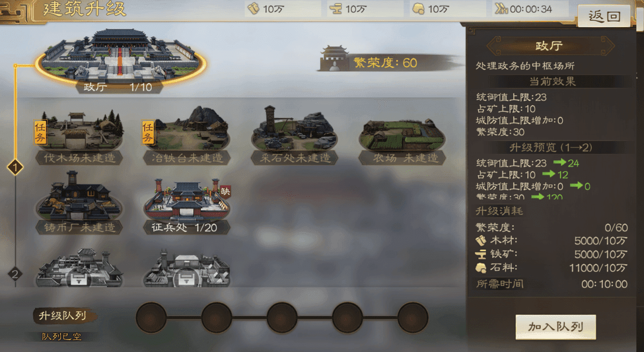Open the 伐木场 lumber yard building
This screenshot has width=644, height=352.
[x=79, y=137]
